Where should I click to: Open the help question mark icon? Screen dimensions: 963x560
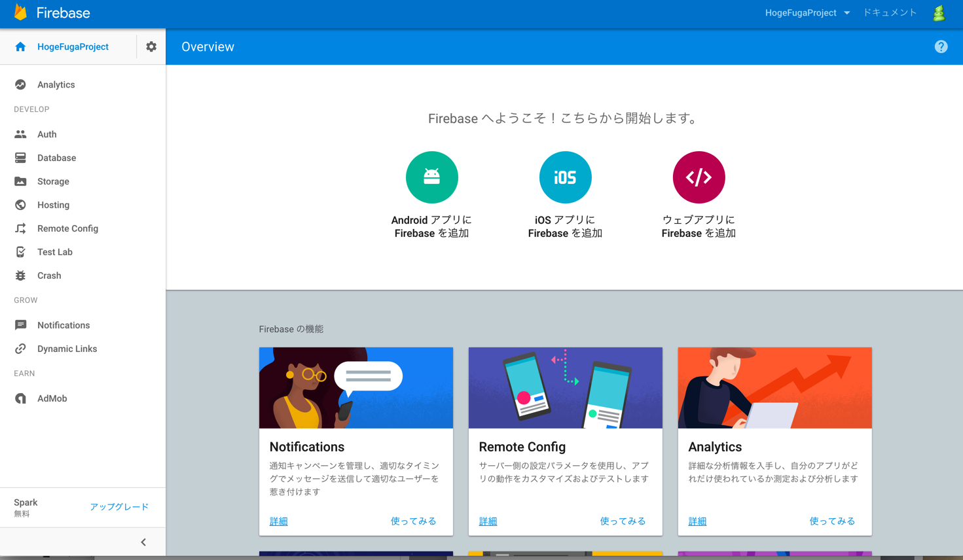(941, 46)
